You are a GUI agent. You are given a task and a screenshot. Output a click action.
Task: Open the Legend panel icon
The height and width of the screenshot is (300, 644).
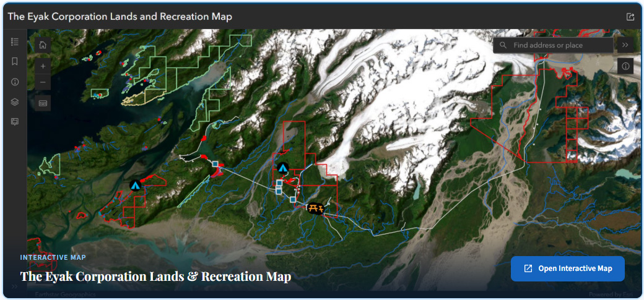pyautogui.click(x=15, y=41)
